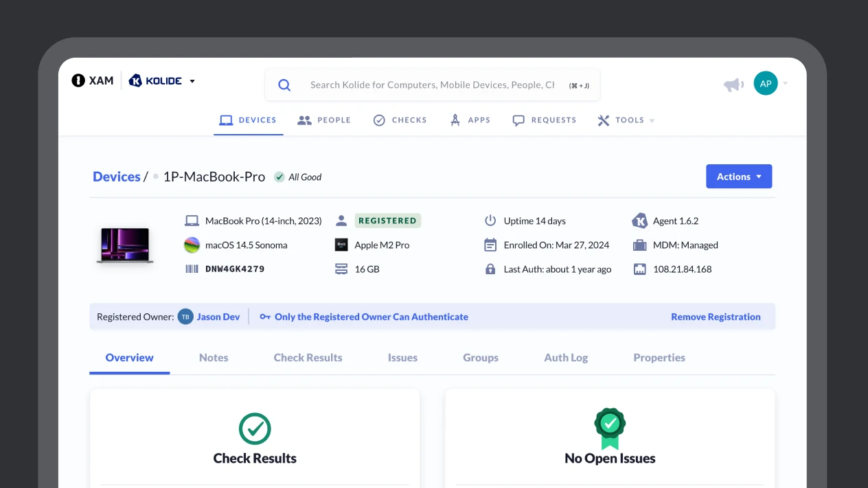Click the Remove Registration link
The height and width of the screenshot is (488, 868).
pyautogui.click(x=716, y=317)
